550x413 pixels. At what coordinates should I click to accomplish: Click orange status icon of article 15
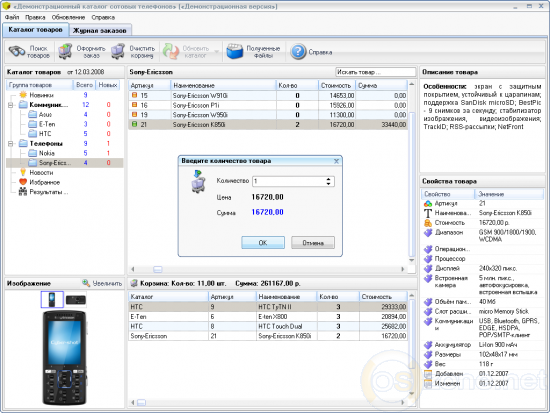134,95
